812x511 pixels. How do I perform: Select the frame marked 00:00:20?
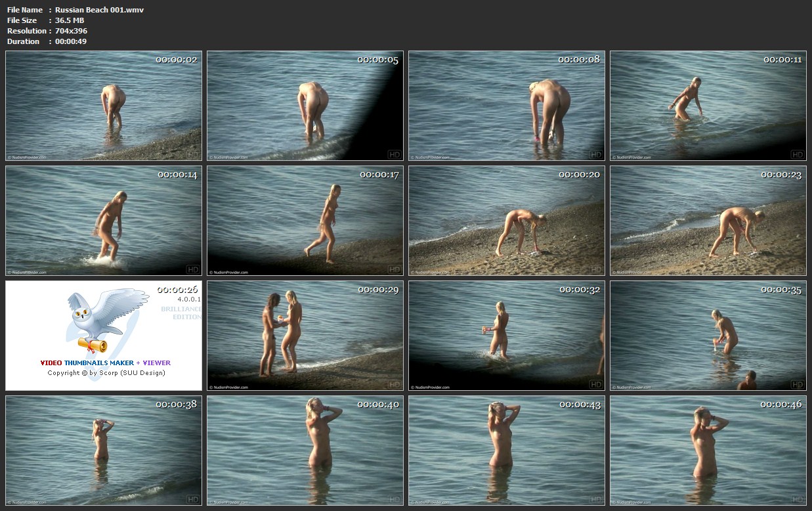click(506, 221)
